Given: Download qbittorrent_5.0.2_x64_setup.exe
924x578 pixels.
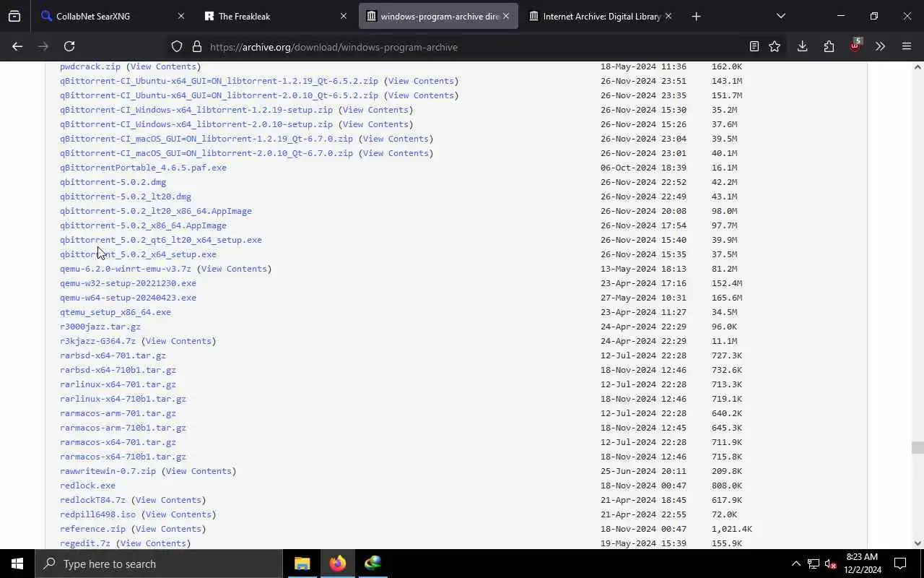Looking at the screenshot, I should [138, 254].
